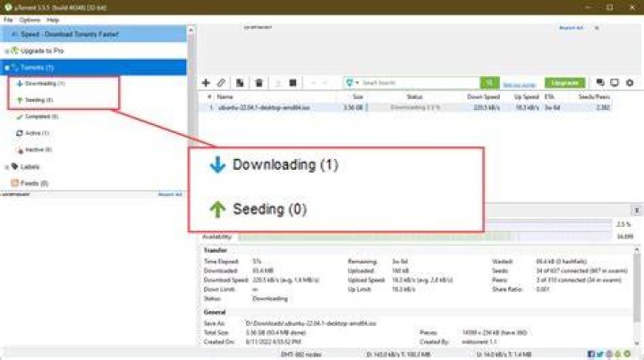Open the chat bubbles toolbar icon
Image resolution: width=644 pixels, height=360 pixels.
pos(600,83)
